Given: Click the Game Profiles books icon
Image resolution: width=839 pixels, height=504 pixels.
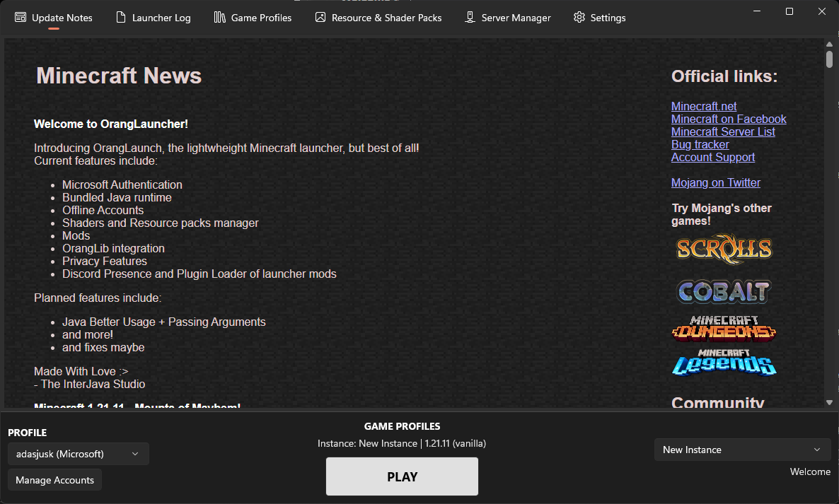Looking at the screenshot, I should pyautogui.click(x=220, y=18).
